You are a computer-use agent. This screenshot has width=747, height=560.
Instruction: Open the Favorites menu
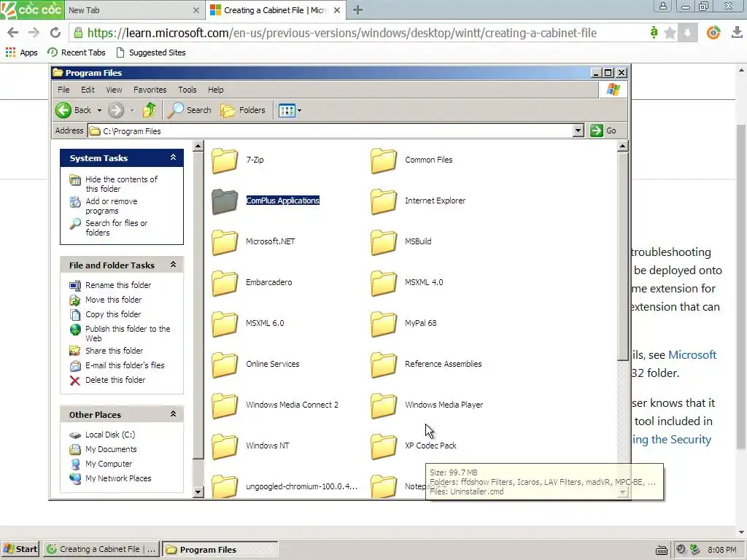(x=150, y=90)
